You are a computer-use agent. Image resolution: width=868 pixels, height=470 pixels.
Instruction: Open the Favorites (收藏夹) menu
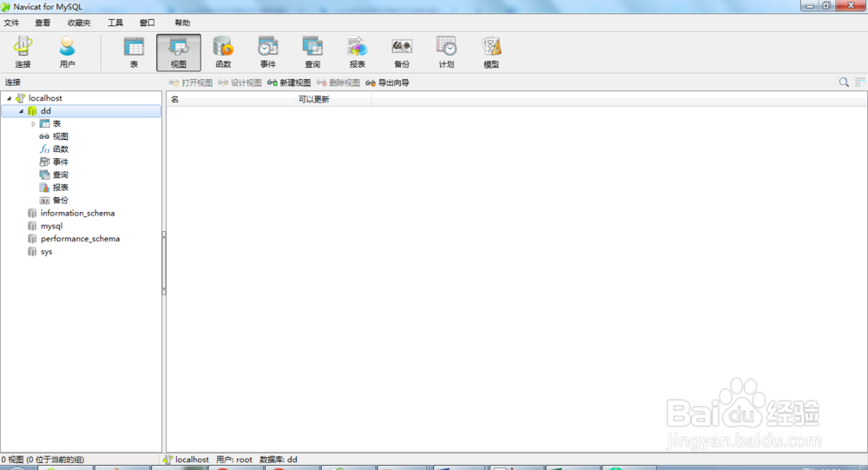pyautogui.click(x=79, y=23)
